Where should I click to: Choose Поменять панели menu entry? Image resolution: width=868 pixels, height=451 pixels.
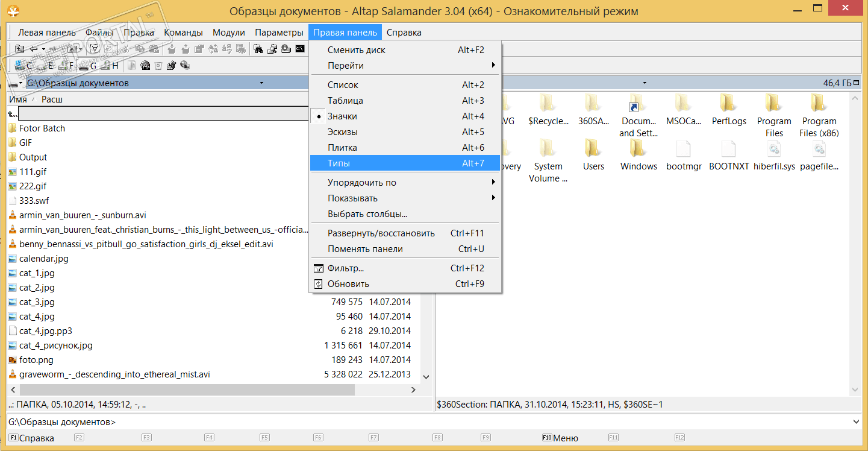pyautogui.click(x=405, y=249)
